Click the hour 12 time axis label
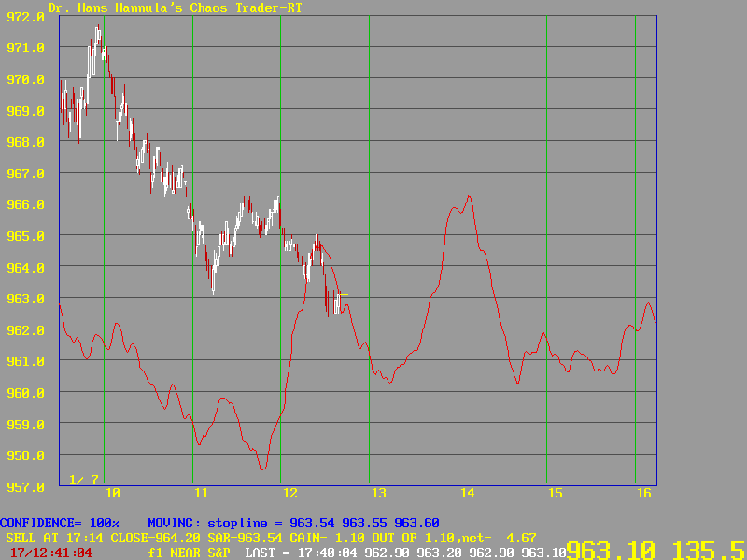 tap(289, 494)
